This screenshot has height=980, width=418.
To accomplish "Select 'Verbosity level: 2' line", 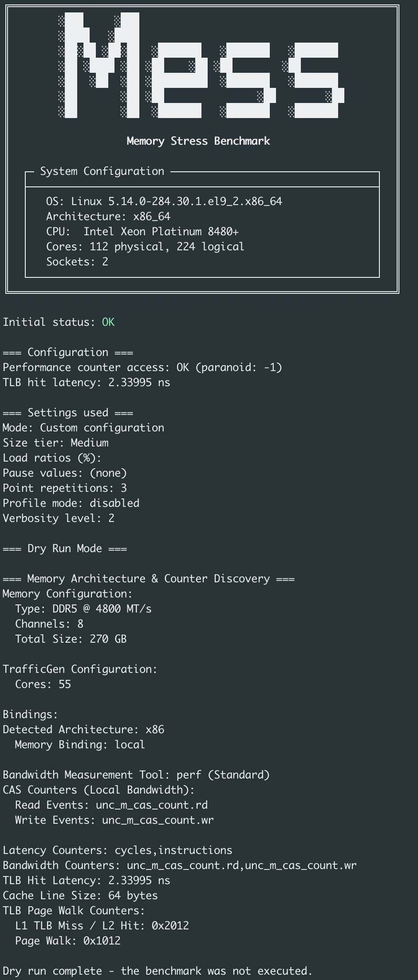I will (59, 518).
